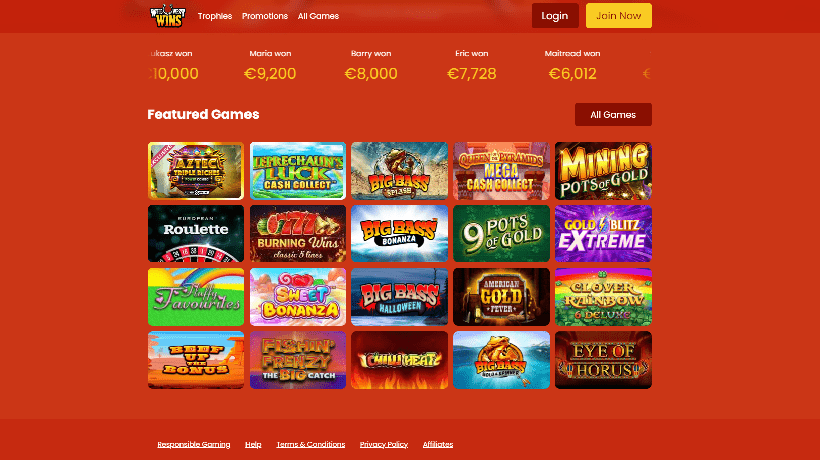This screenshot has width=820, height=460.
Task: Go to All Games in top navigation
Action: point(318,16)
